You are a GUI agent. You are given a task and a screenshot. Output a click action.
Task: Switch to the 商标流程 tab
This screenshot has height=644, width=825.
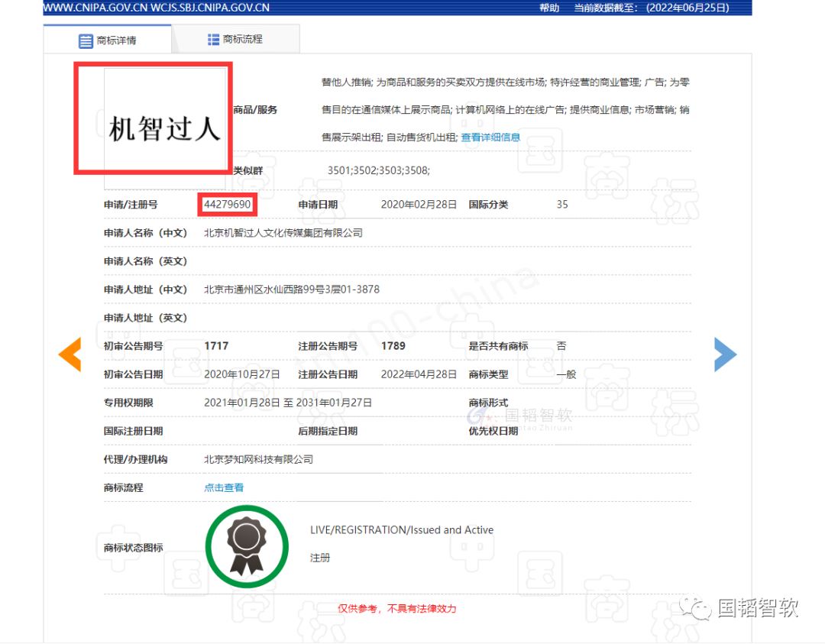(x=235, y=40)
